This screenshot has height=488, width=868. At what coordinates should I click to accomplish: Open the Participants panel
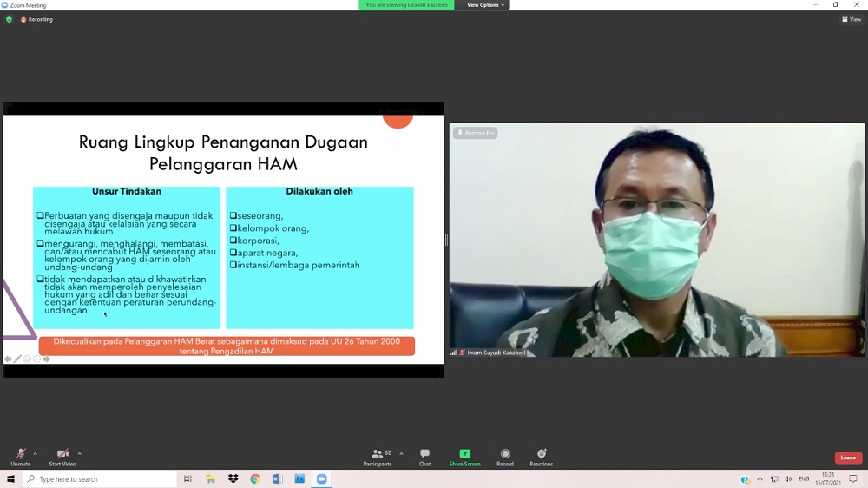point(378,457)
